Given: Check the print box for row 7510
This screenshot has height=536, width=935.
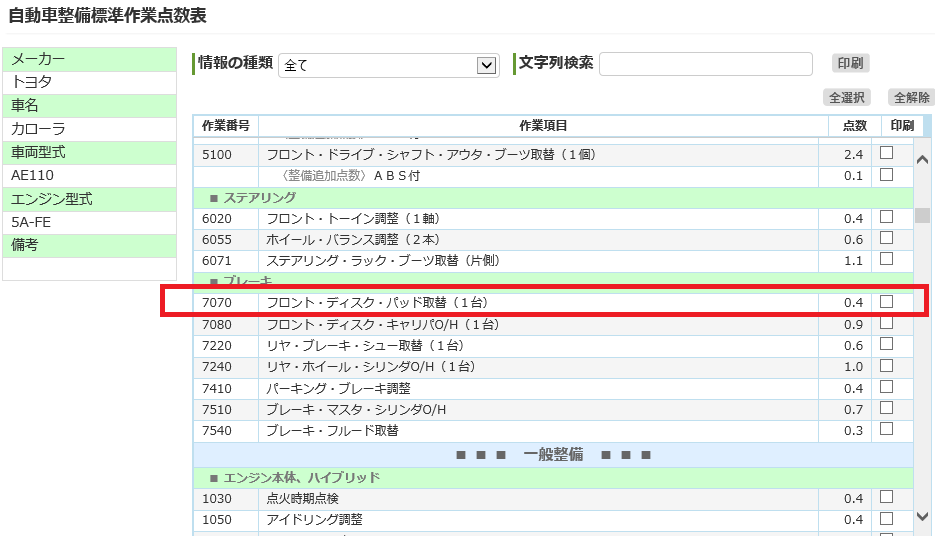Looking at the screenshot, I should pos(887,408).
